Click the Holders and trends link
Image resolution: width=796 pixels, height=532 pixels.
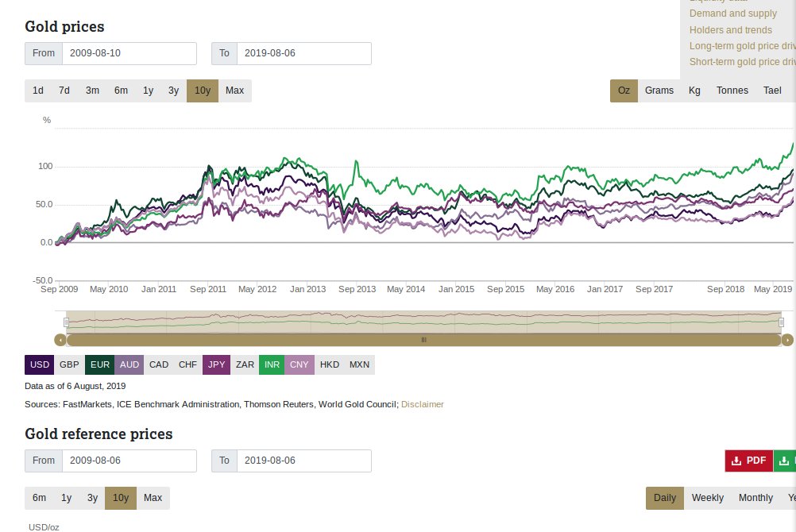tap(730, 30)
